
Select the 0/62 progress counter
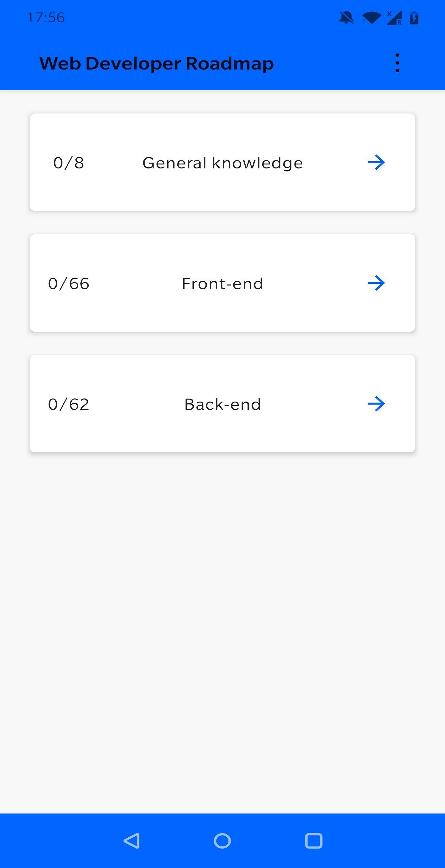pyautogui.click(x=68, y=404)
